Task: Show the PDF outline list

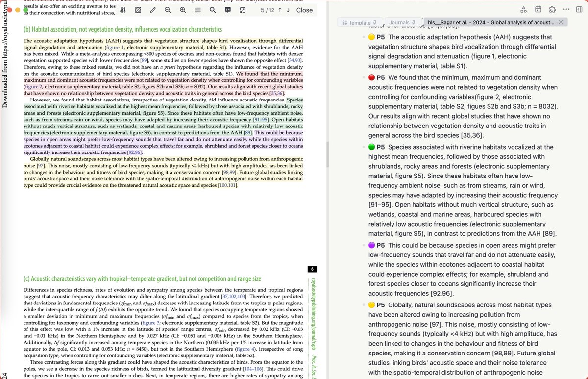Action: (x=197, y=10)
